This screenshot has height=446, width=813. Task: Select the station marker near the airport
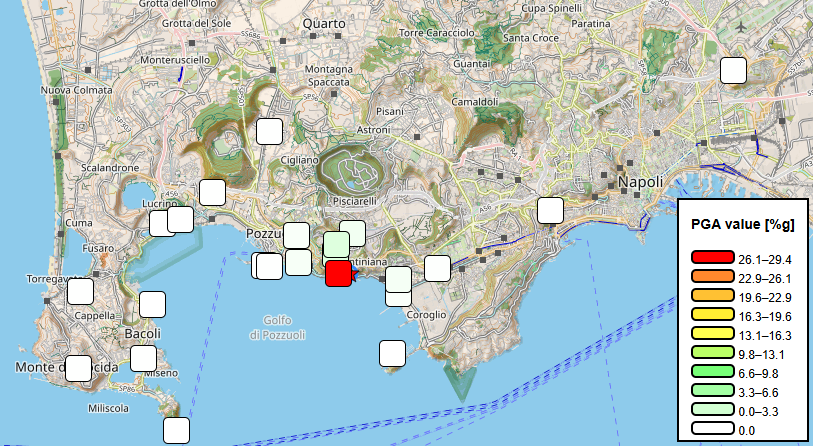tap(734, 70)
